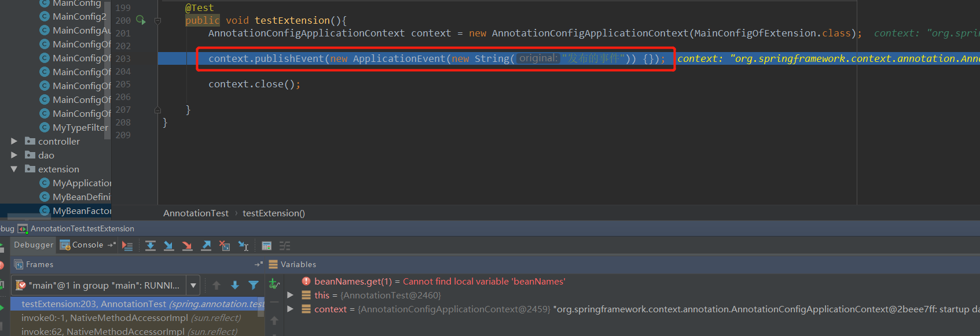Image resolution: width=980 pixels, height=336 pixels.
Task: Click Frames panel title
Action: click(x=40, y=264)
